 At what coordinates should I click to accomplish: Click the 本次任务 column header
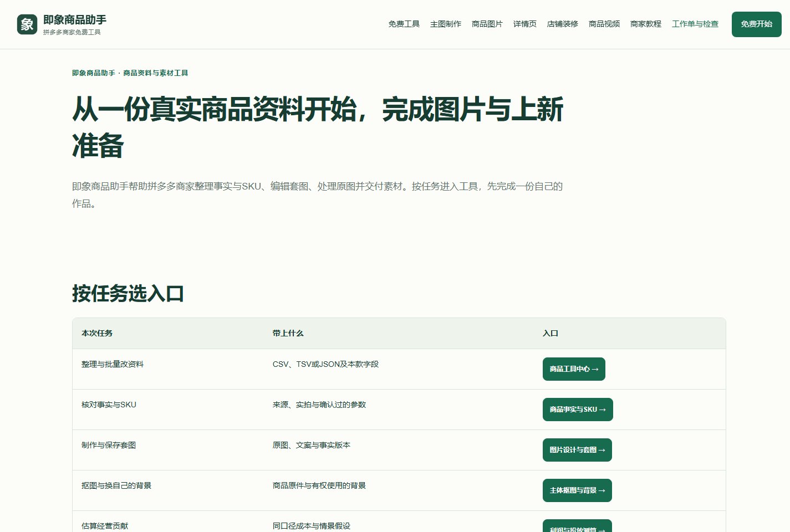[x=97, y=333]
